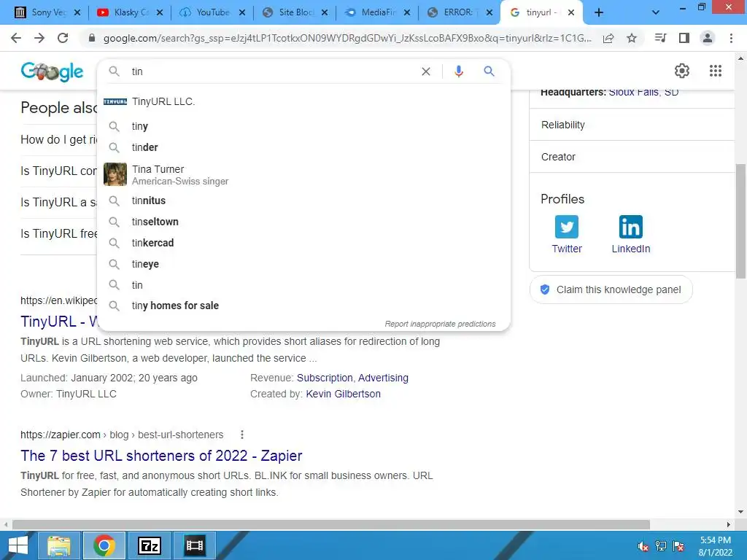The width and height of the screenshot is (747, 560).
Task: Open the Kevin Gilbertson link
Action: (x=343, y=394)
